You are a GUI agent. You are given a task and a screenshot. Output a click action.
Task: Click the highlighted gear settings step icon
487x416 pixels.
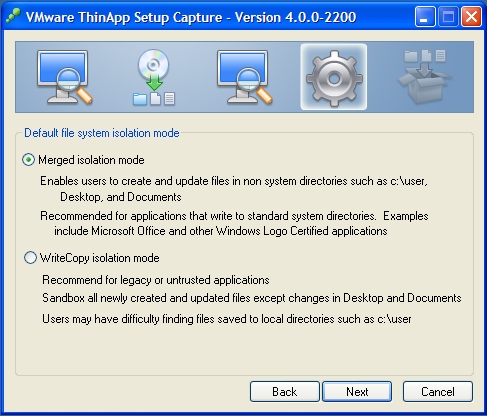(334, 77)
